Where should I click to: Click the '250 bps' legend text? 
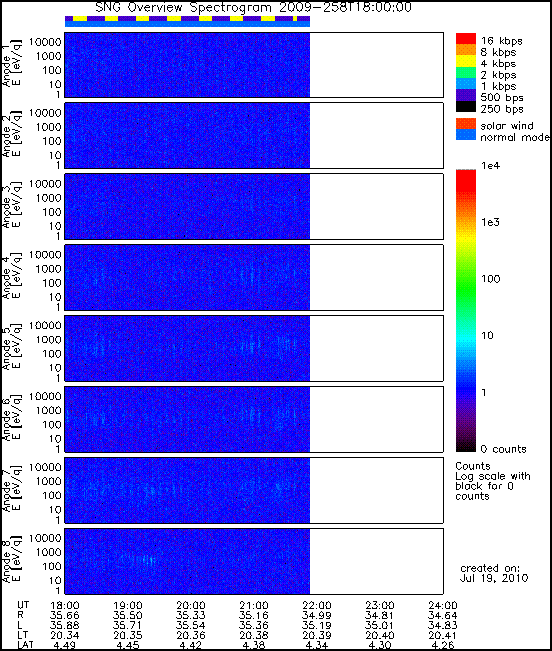(502, 109)
